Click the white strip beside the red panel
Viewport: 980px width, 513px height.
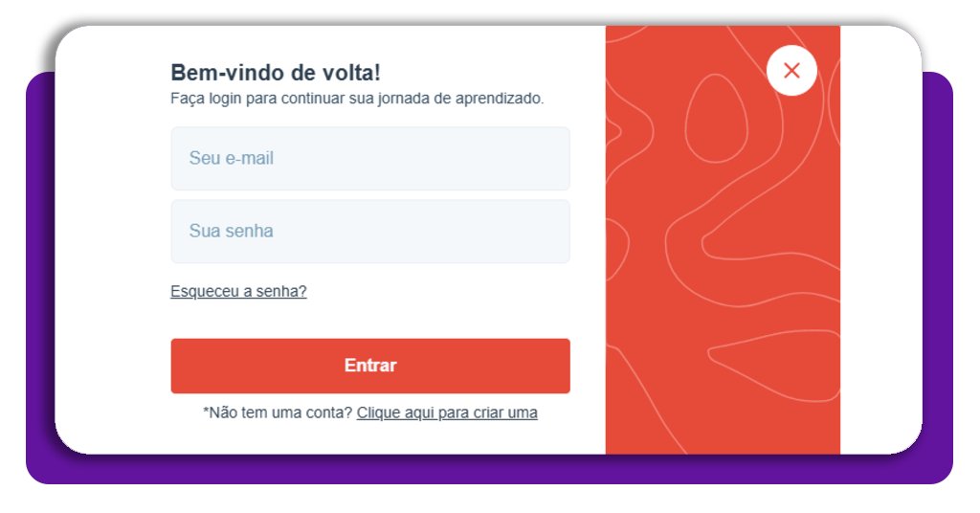click(880, 250)
